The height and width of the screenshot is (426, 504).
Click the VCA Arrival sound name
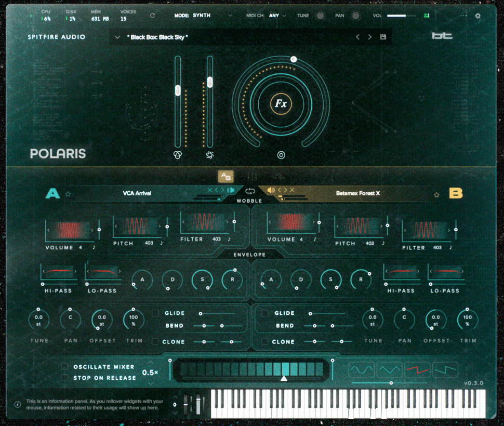pos(137,193)
